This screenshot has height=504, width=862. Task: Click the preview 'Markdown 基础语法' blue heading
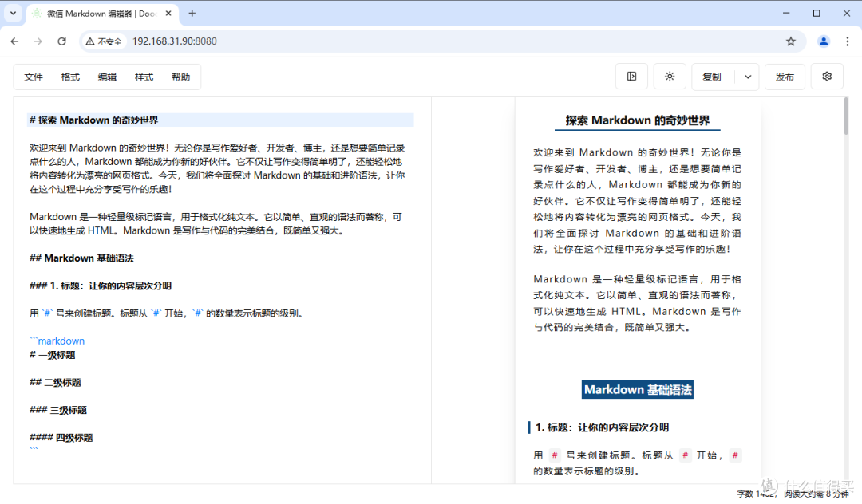click(638, 389)
